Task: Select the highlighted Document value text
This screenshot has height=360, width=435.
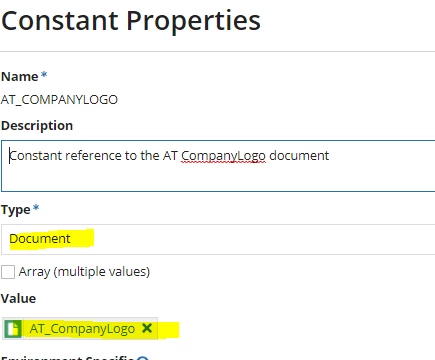Action: tap(40, 239)
